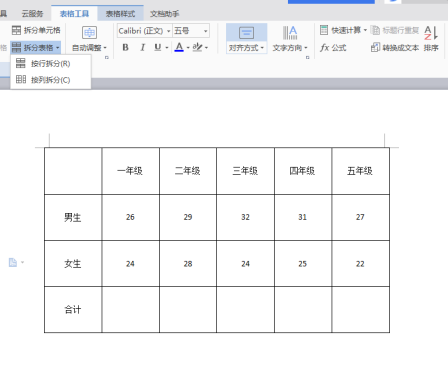448x379 pixels.
Task: Click the cell with value 29
Action: (188, 217)
